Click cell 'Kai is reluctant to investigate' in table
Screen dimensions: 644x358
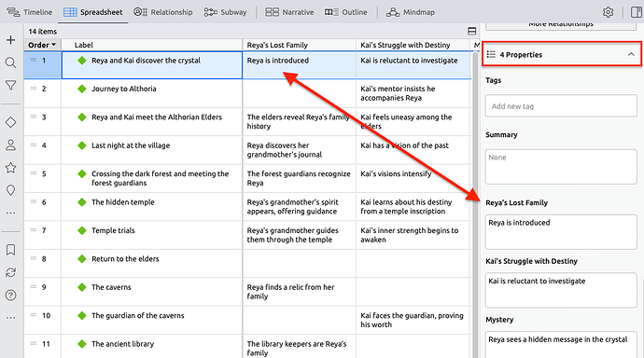pyautogui.click(x=413, y=64)
